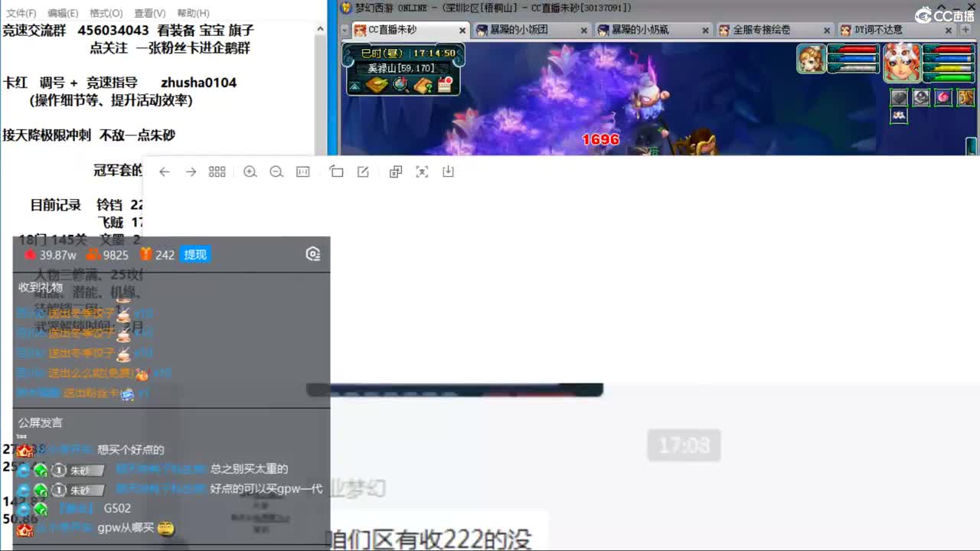This screenshot has height=551, width=980.
Task: Click the second gray buff status icon
Action: (921, 97)
